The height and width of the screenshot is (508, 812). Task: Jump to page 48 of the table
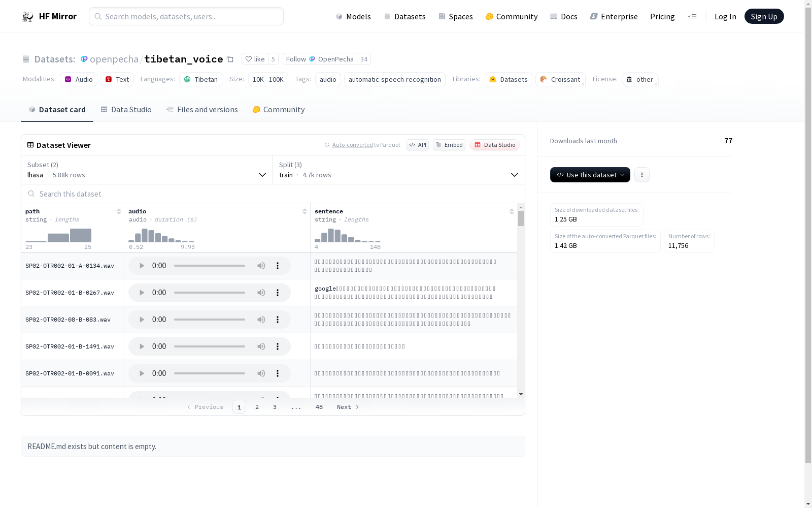click(319, 407)
